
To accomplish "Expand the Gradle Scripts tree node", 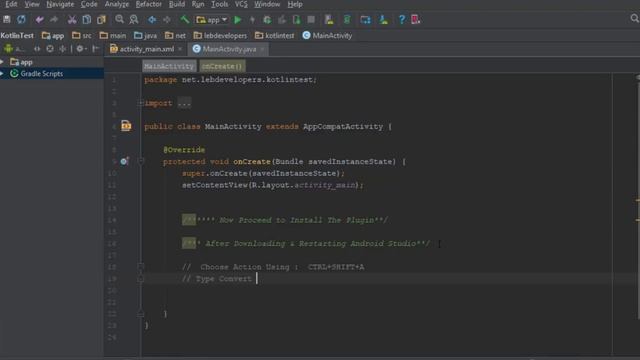I will pos(2,73).
